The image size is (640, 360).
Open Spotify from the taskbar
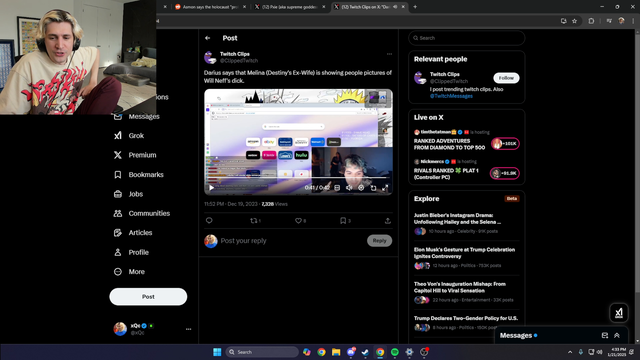[x=395, y=352]
